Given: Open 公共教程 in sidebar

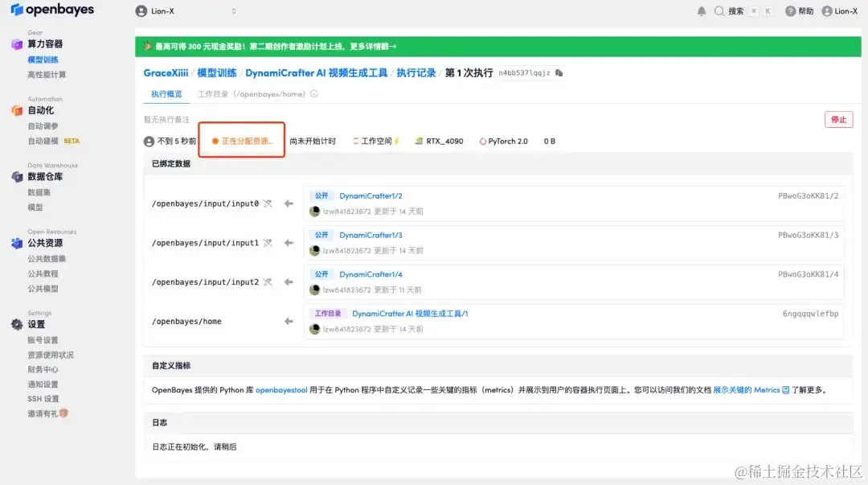Looking at the screenshot, I should (x=43, y=273).
